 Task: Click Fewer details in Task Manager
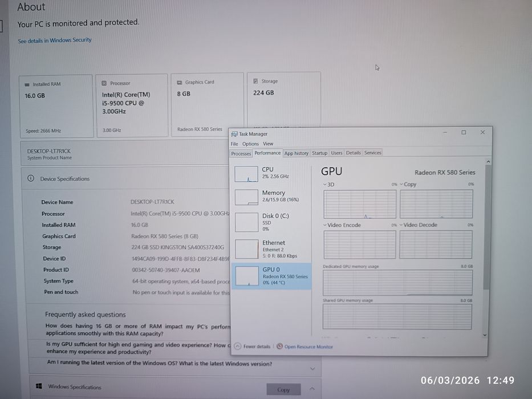(x=257, y=347)
